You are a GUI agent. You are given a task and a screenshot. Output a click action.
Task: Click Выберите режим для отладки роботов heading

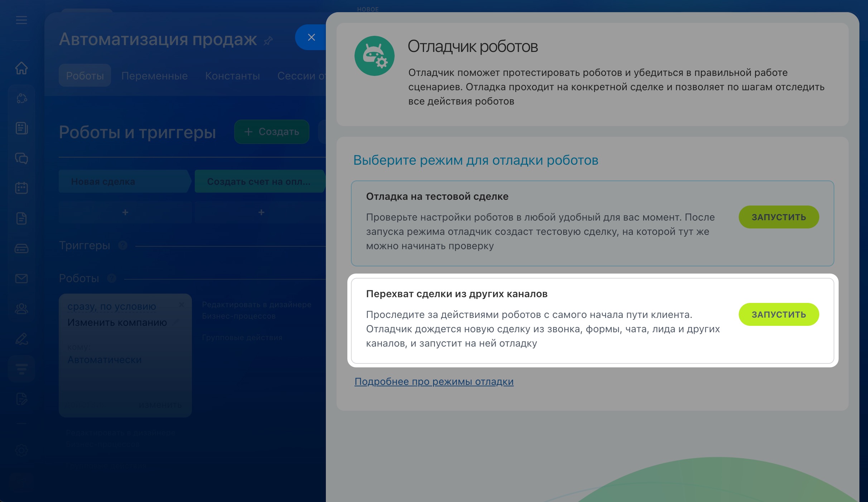[x=476, y=160]
